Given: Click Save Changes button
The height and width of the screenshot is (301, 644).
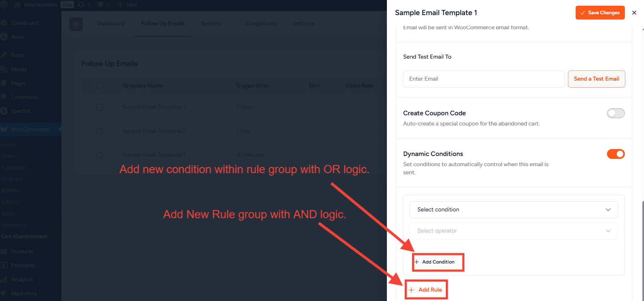Looking at the screenshot, I should click(600, 13).
